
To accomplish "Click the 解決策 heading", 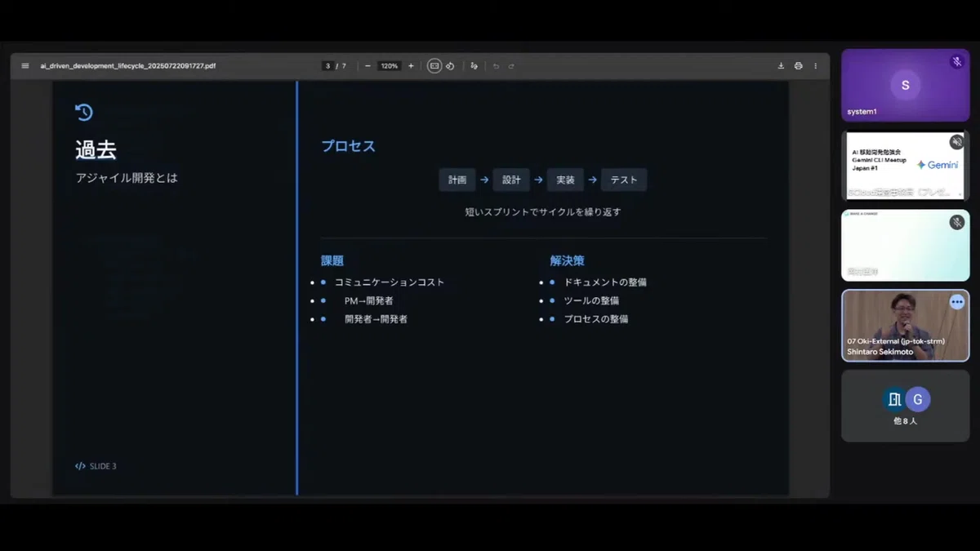I will click(567, 261).
